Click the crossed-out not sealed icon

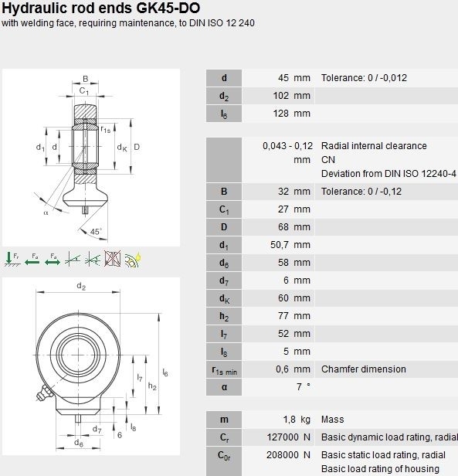(113, 259)
